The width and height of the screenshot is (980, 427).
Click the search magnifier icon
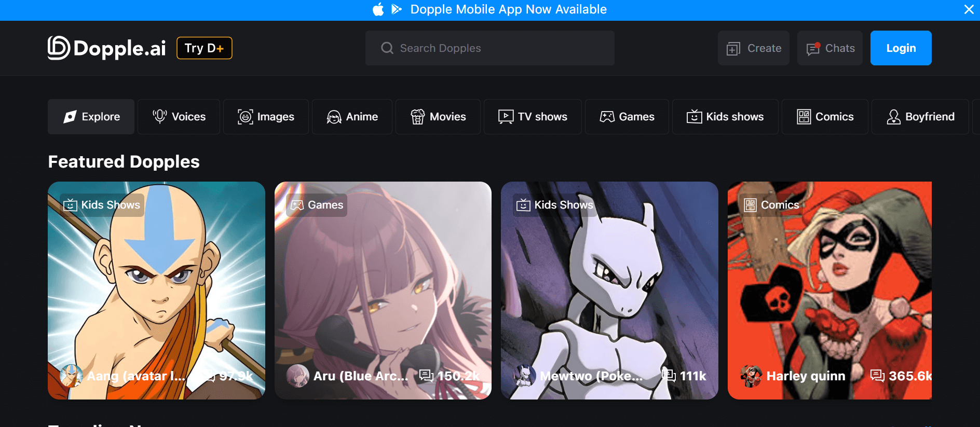coord(387,48)
